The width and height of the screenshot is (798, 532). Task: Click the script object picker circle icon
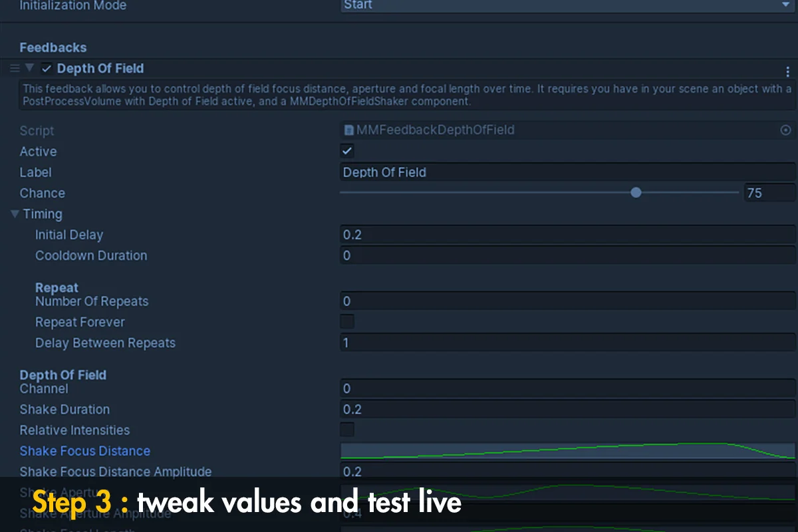[x=785, y=130]
